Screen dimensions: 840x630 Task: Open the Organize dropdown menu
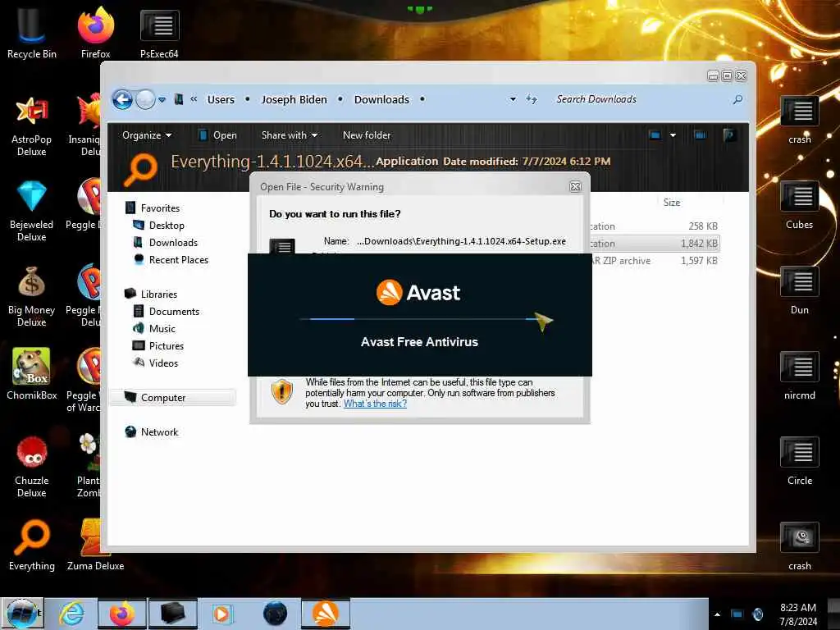point(147,135)
